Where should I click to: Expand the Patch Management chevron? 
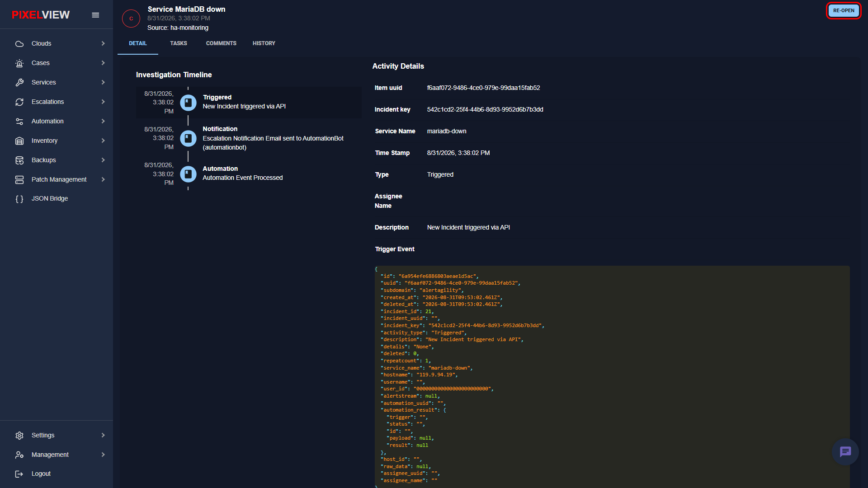click(x=103, y=179)
